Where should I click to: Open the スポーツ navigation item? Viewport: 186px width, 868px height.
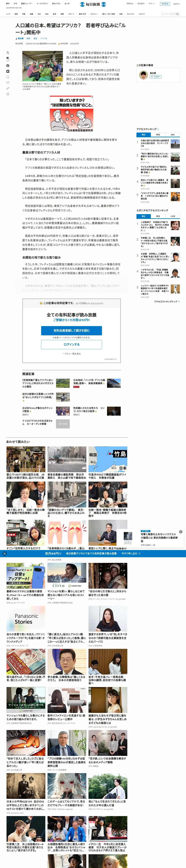[x=71, y=14]
